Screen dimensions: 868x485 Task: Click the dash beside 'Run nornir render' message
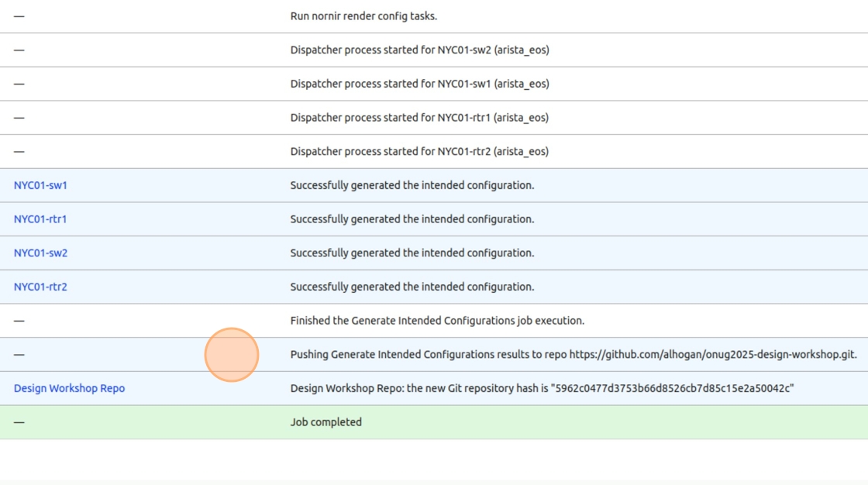(x=19, y=16)
